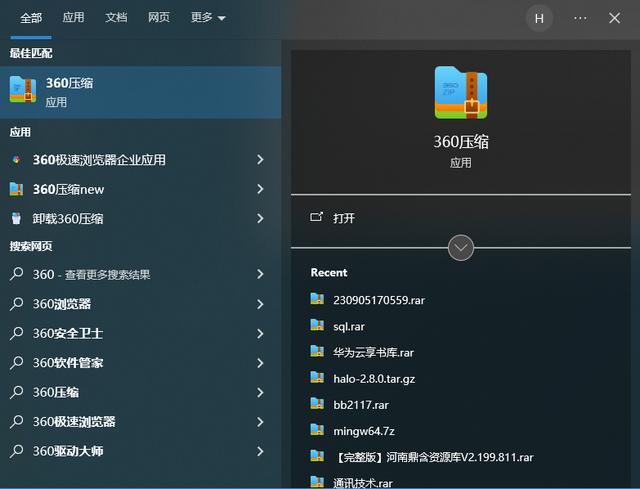Click search icon beside 360 - 查看更多搜索结果
This screenshot has width=640, height=489.
tap(16, 274)
